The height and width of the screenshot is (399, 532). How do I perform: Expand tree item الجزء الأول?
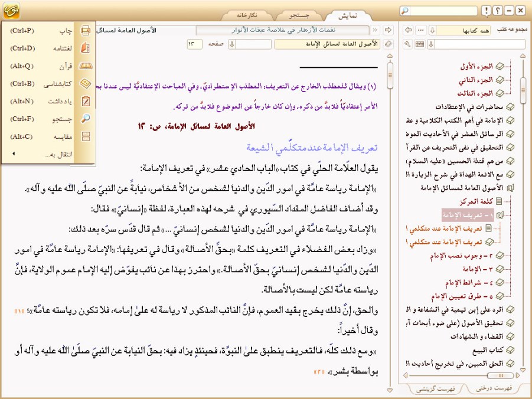click(500, 67)
